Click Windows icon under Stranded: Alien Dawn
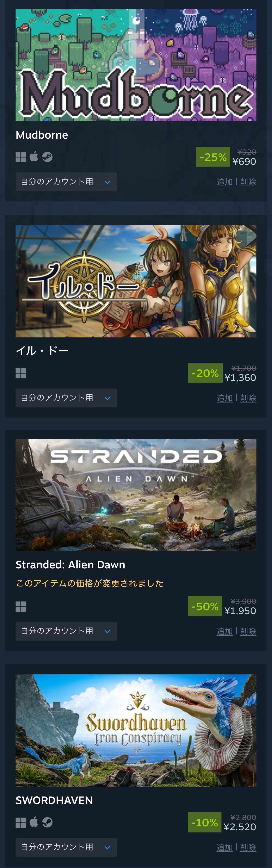The height and width of the screenshot is (868, 272). click(21, 606)
